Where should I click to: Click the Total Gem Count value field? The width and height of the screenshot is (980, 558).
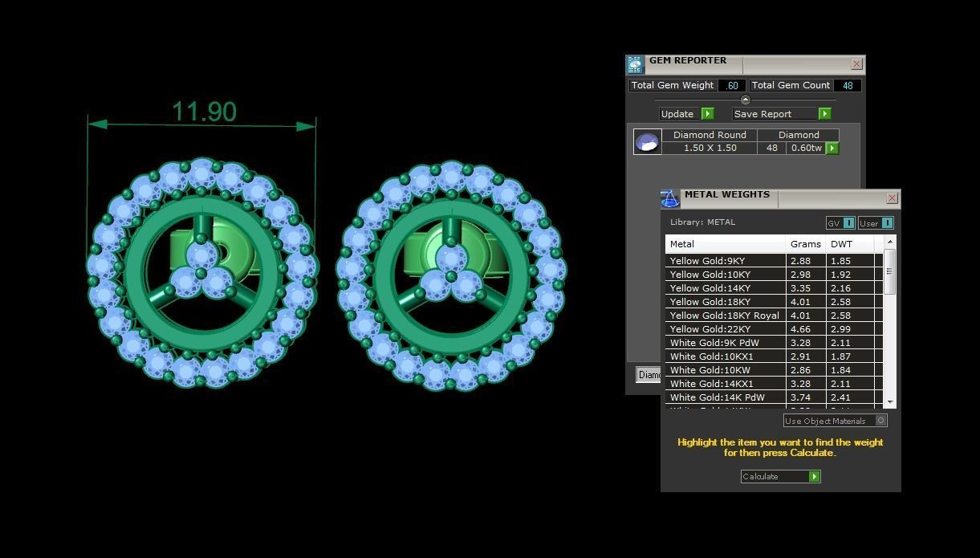coord(848,85)
